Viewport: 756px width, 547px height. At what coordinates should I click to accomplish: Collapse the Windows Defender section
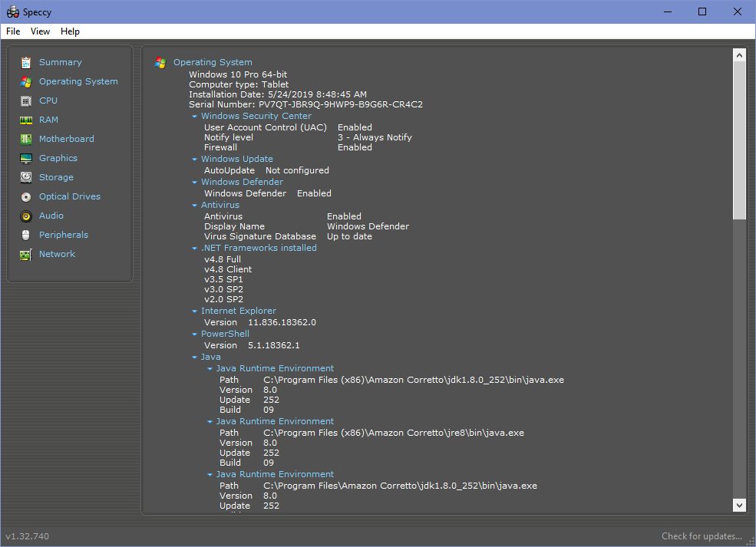pyautogui.click(x=194, y=182)
